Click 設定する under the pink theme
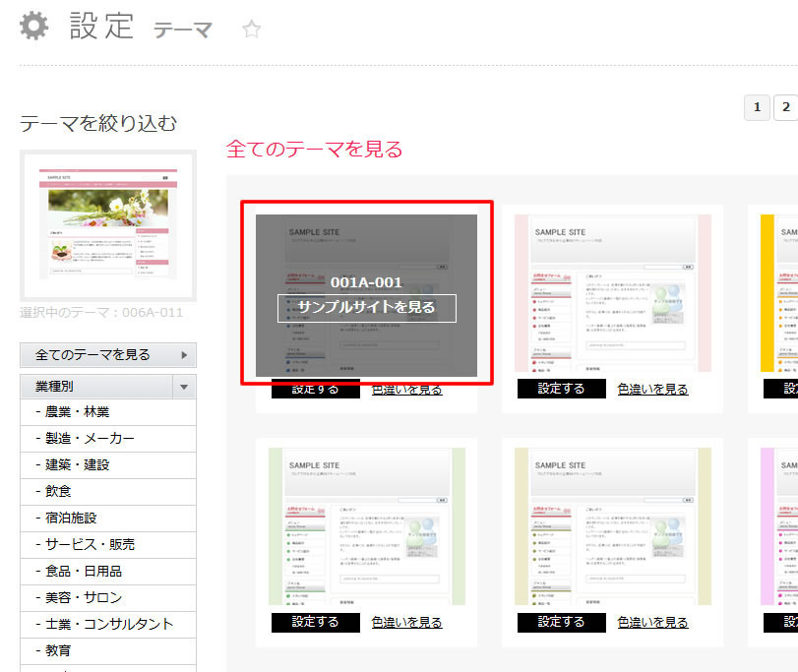The image size is (798, 672). [x=561, y=389]
